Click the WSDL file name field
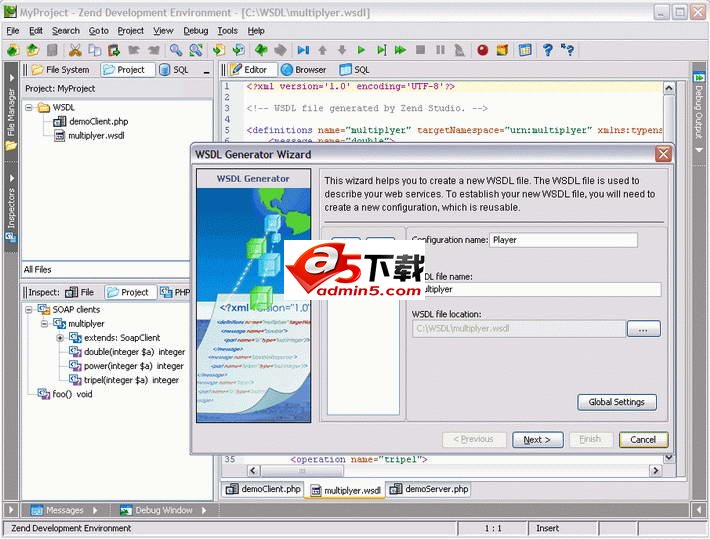Image resolution: width=710 pixels, height=540 pixels. 536,290
